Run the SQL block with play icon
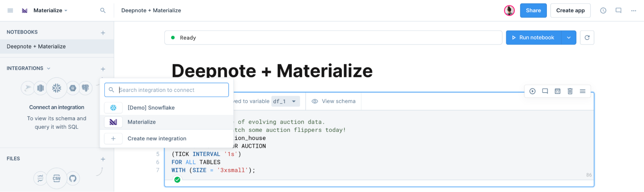The image size is (644, 192). [x=532, y=91]
